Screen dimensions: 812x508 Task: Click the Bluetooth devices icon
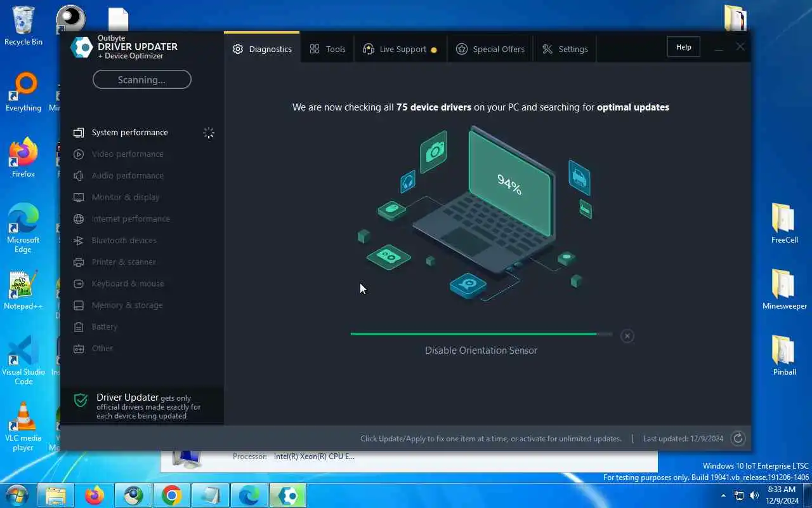click(79, 241)
